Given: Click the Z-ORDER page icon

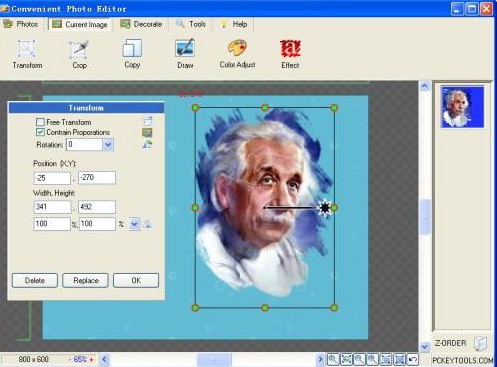Looking at the screenshot, I should pos(480,343).
